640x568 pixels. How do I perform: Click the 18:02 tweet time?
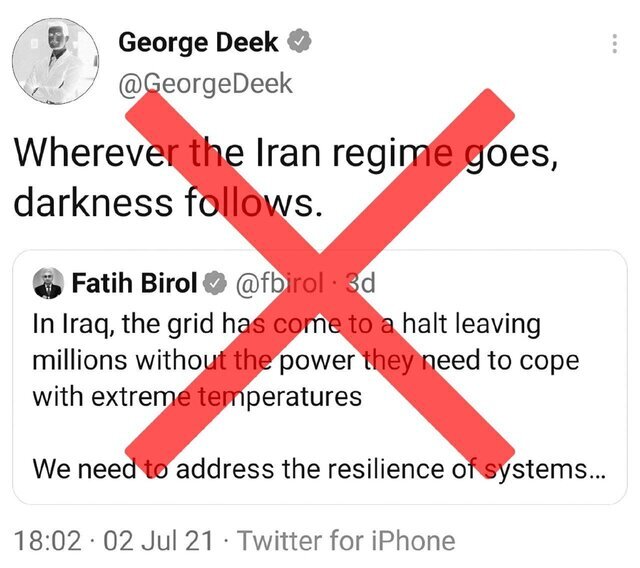47,541
